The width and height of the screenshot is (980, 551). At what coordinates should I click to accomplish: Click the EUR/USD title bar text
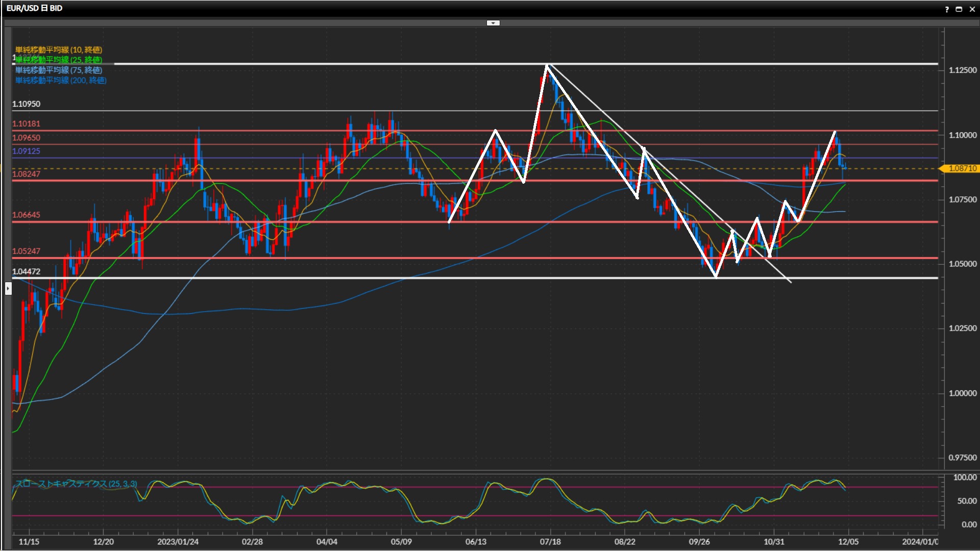pyautogui.click(x=34, y=8)
